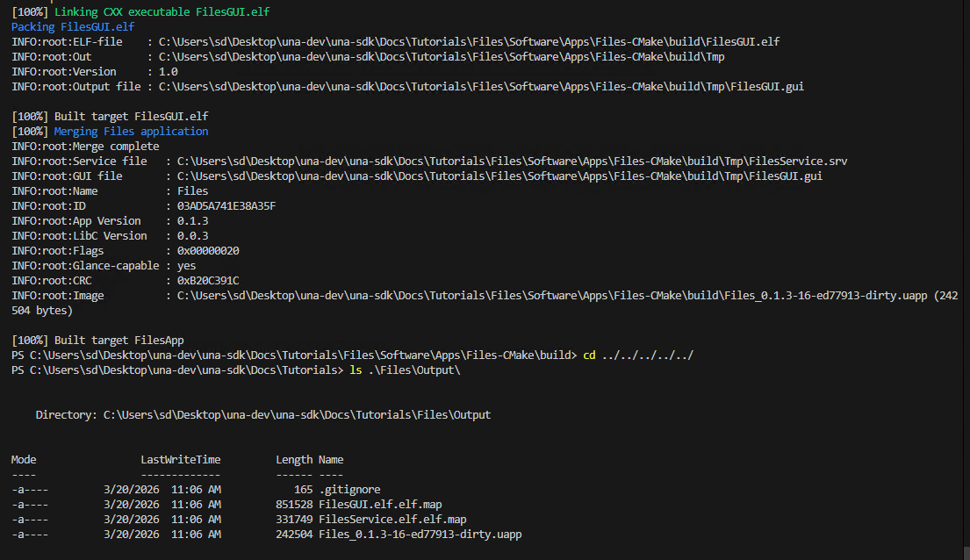Select the Merging Files application message
The width and height of the screenshot is (970, 560).
130,131
